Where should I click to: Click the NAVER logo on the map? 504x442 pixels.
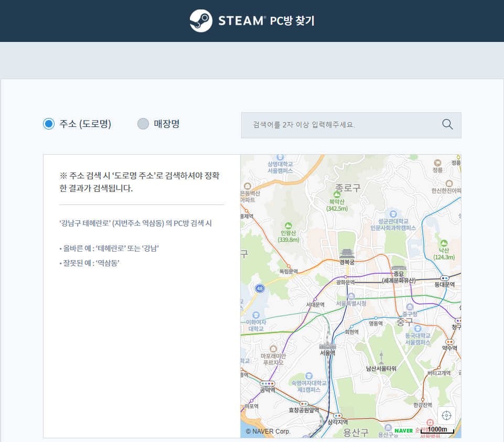pyautogui.click(x=404, y=431)
